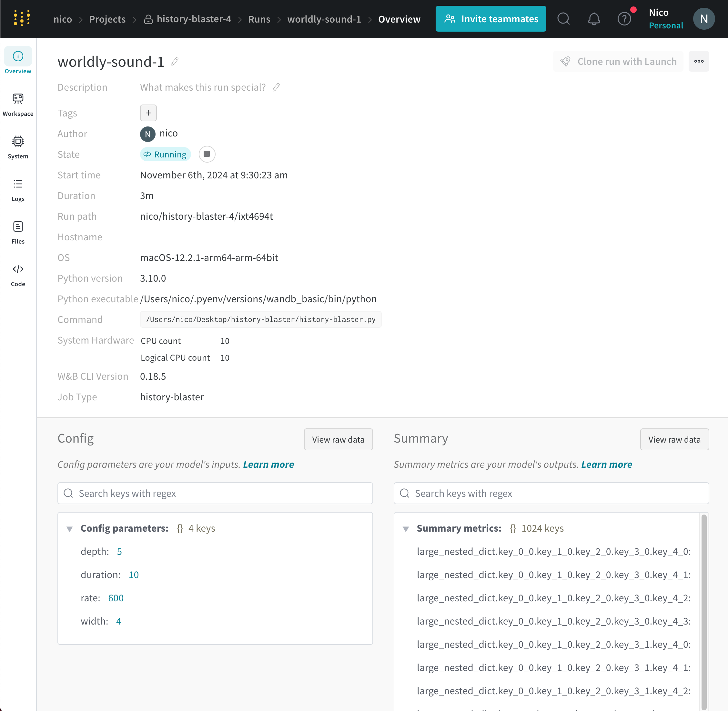Add a tag with the plus button
The width and height of the screenshot is (728, 711).
click(148, 113)
